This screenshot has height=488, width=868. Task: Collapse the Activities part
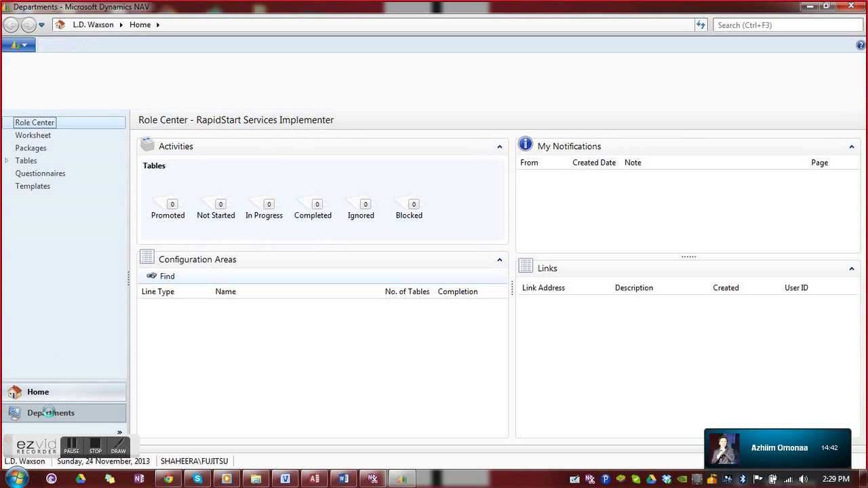coord(500,146)
